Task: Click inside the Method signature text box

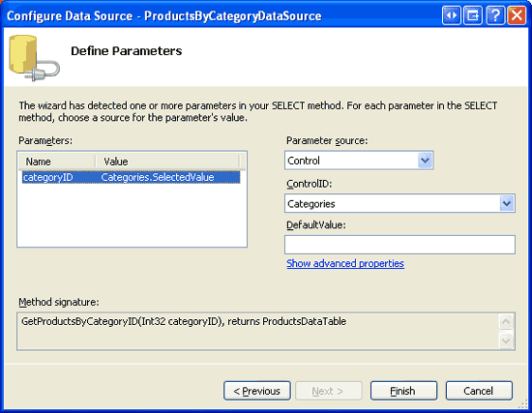Action: pos(258,331)
